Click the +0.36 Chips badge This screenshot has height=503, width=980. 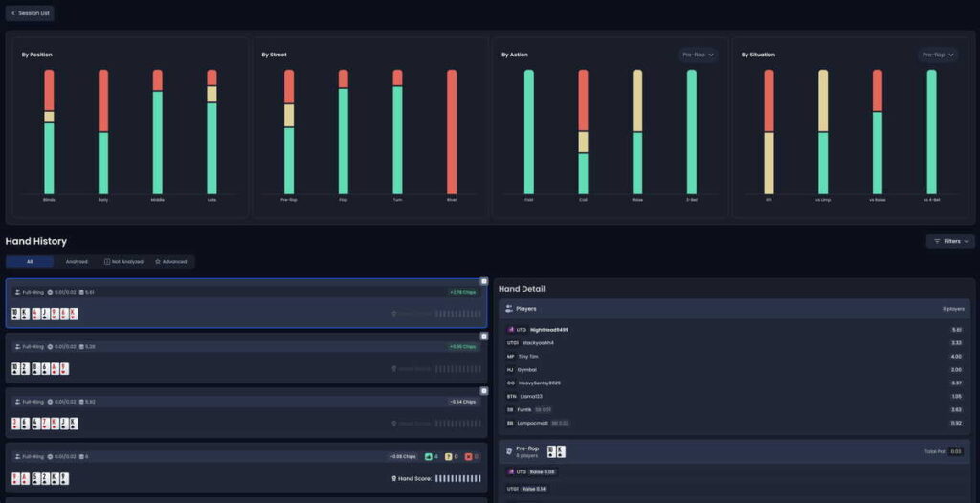tap(462, 347)
